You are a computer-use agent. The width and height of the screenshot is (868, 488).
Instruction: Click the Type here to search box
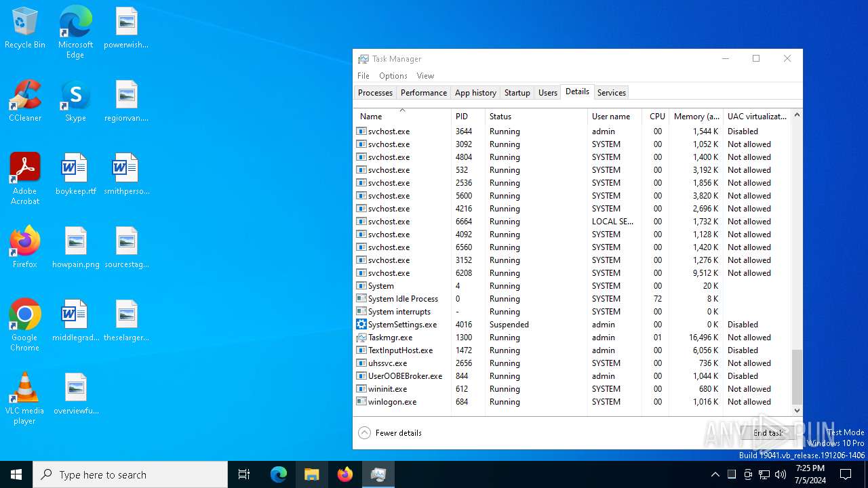point(130,474)
